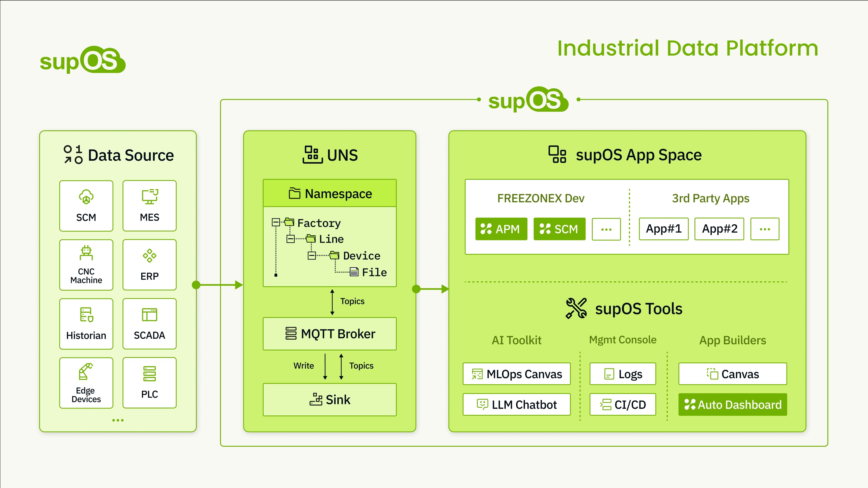
Task: Open the APM app button
Action: point(501,229)
